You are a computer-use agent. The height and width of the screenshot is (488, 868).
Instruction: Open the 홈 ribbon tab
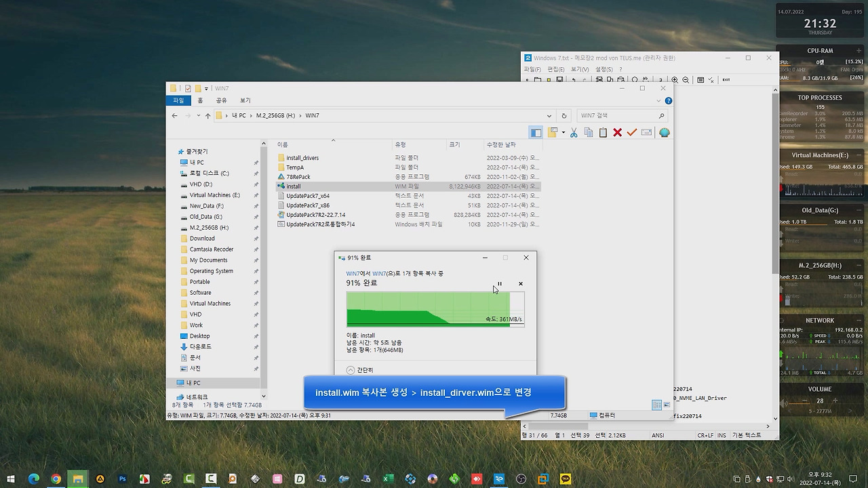(200, 100)
